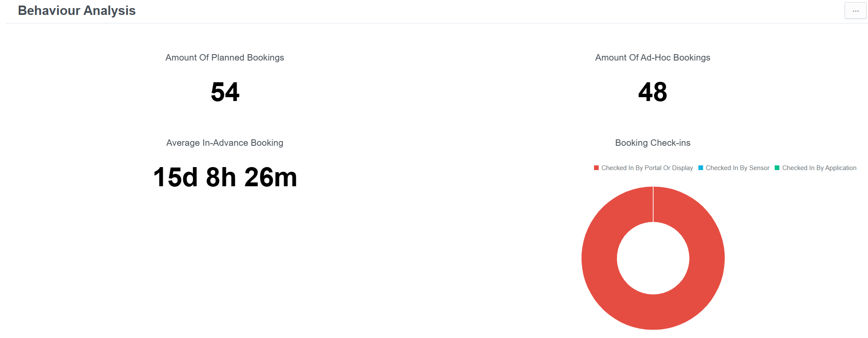Screen dimensions: 868x338
Task: Click the white separator line atop the donut
Action: click(653, 204)
